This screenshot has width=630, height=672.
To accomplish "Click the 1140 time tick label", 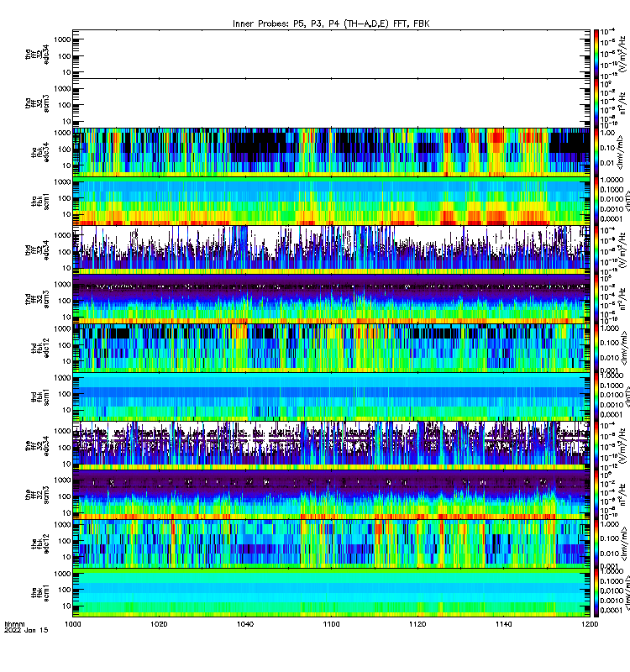I will pyautogui.click(x=503, y=624).
